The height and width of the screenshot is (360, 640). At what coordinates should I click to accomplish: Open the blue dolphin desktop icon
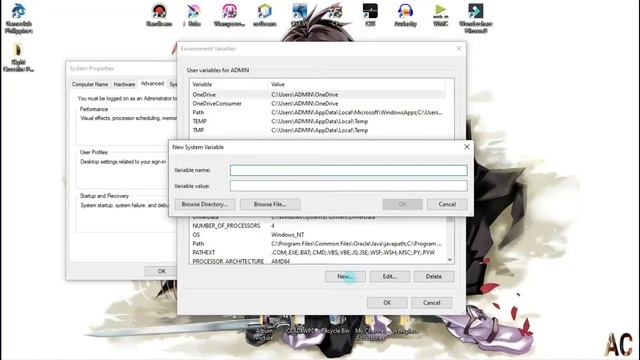tap(19, 18)
